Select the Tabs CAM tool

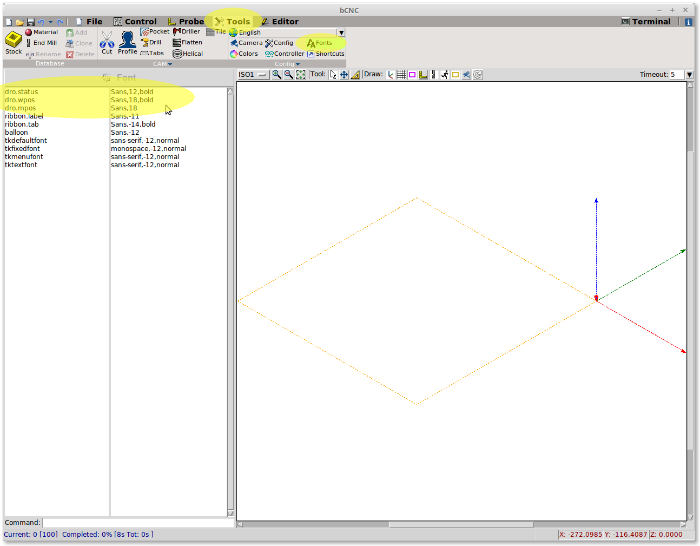pyautogui.click(x=152, y=53)
